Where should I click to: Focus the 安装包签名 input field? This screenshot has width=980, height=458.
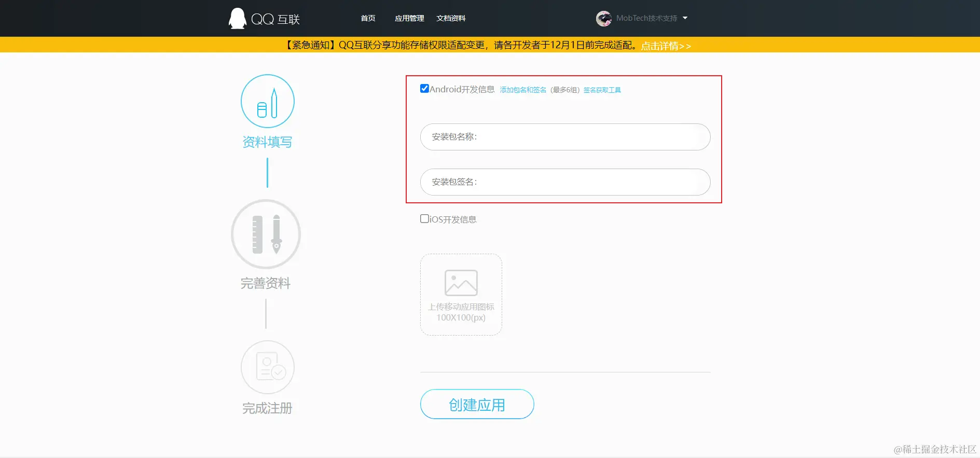[565, 182]
